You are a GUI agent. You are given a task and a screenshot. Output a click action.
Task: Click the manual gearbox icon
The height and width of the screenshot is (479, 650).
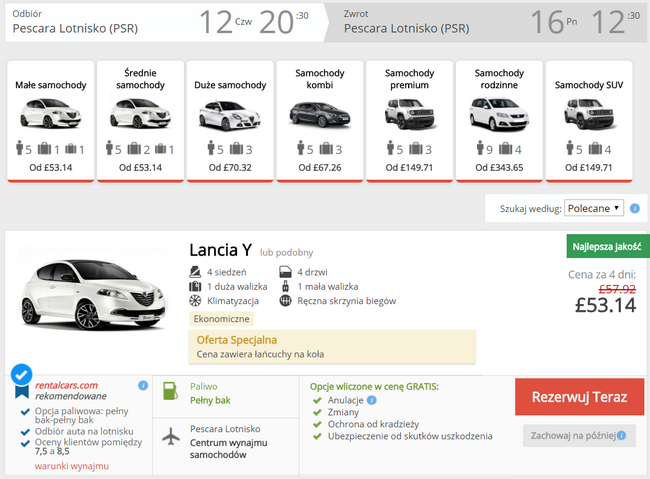pyautogui.click(x=285, y=300)
